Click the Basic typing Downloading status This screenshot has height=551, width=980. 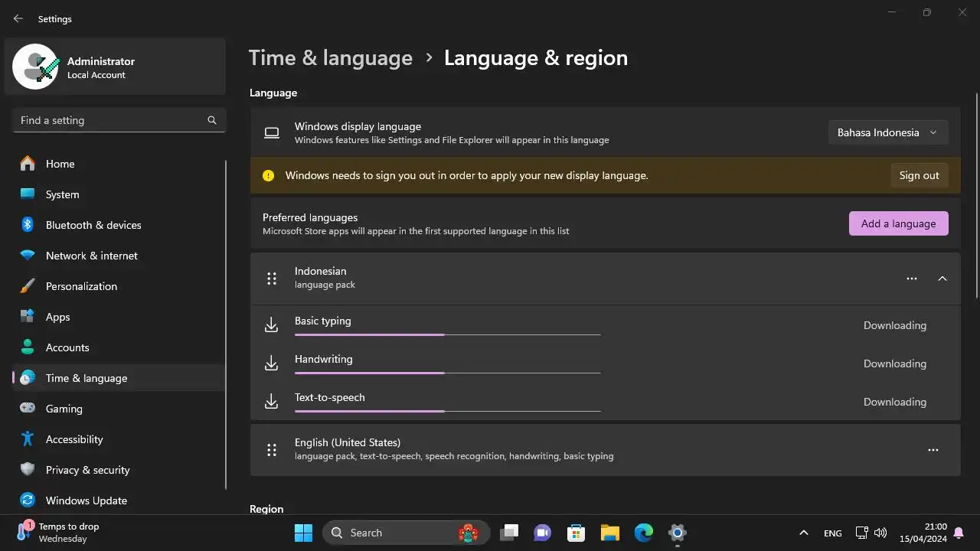pyautogui.click(x=895, y=325)
